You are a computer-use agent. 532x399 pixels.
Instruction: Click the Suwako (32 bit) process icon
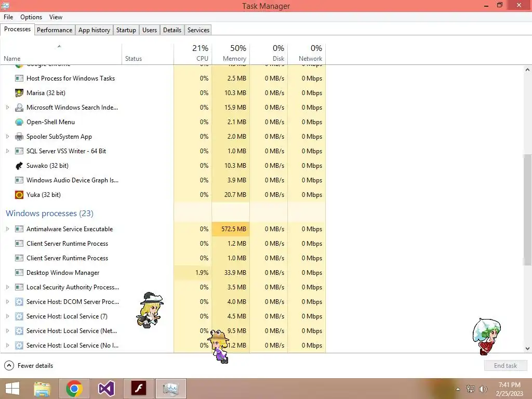19,166
